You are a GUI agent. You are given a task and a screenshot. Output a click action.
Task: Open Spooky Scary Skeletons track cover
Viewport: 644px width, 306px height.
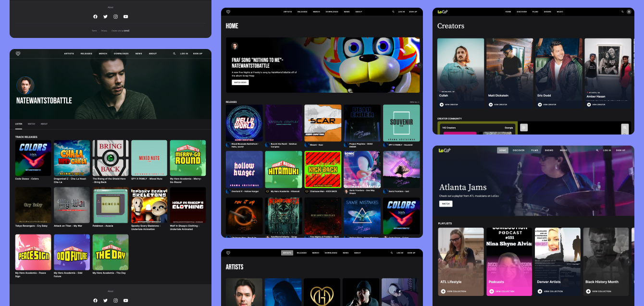click(149, 205)
